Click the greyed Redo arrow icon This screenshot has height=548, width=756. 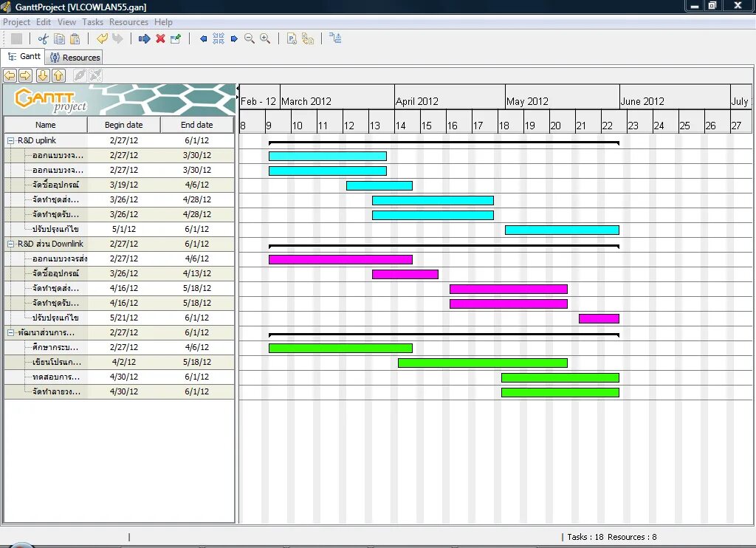[x=117, y=38]
